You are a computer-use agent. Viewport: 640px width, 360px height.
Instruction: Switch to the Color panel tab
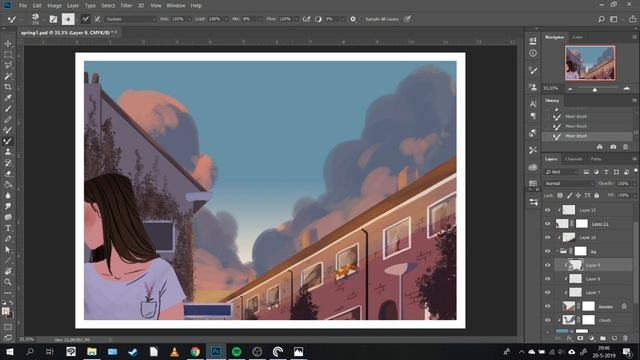pyautogui.click(x=578, y=38)
